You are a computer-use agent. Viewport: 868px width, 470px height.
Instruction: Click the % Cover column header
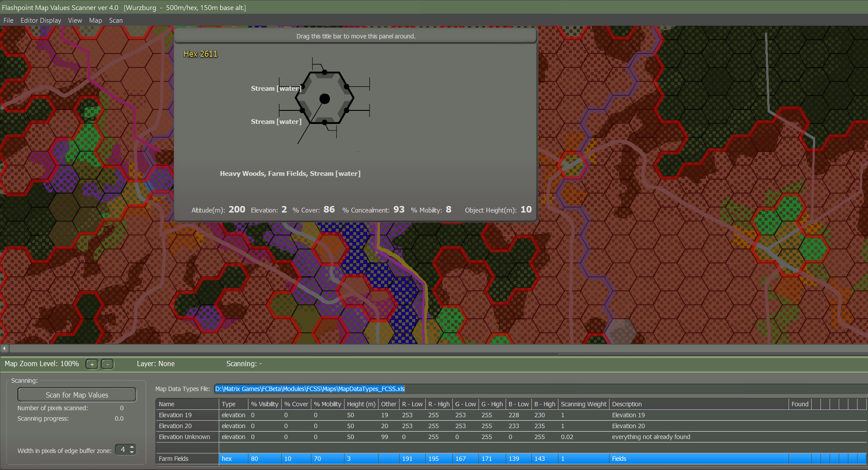pyautogui.click(x=296, y=404)
